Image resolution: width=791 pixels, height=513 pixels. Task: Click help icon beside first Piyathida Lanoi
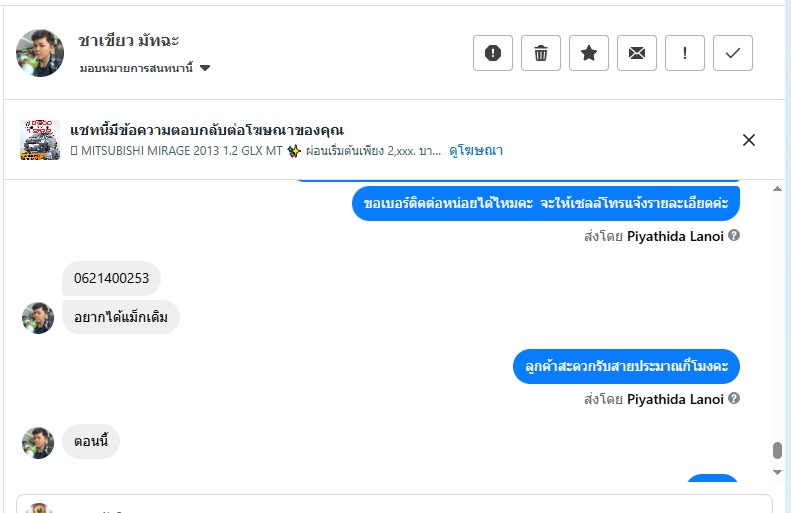click(x=734, y=236)
